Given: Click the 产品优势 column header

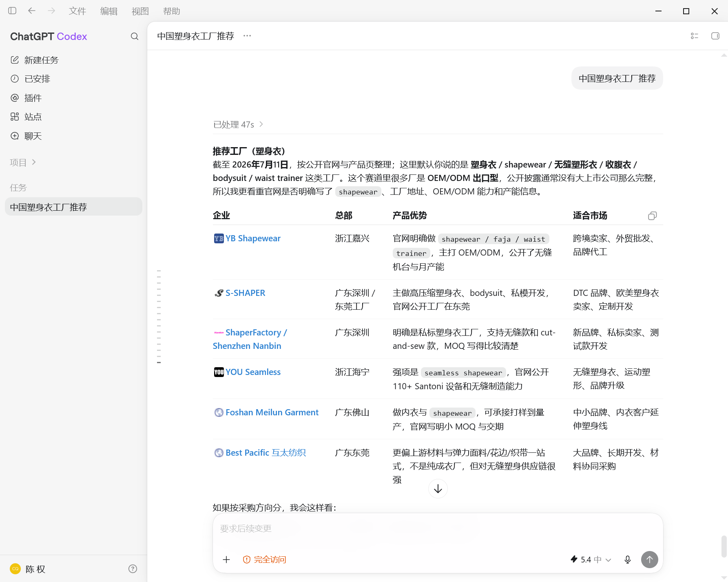Looking at the screenshot, I should (410, 216).
